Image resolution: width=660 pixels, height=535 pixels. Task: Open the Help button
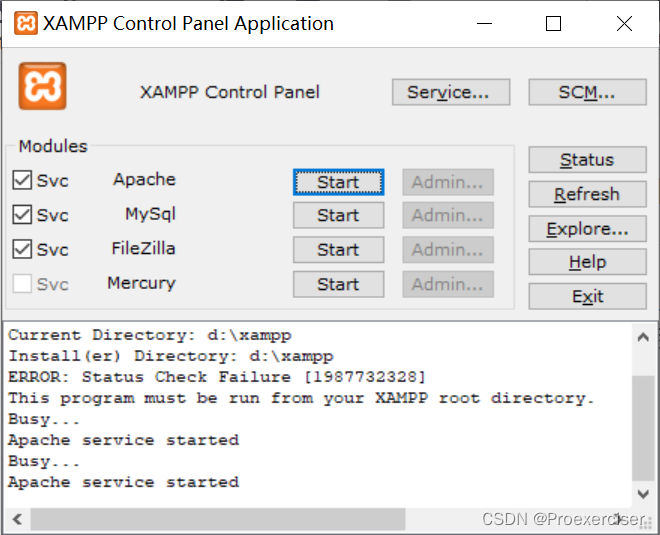pos(587,262)
